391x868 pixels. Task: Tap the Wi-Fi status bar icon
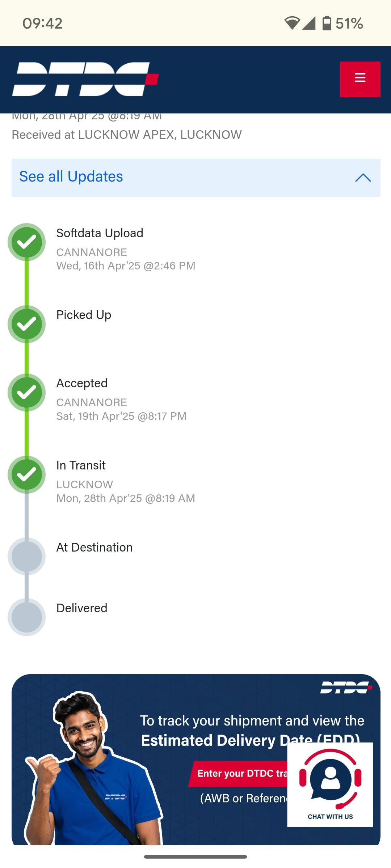(291, 24)
